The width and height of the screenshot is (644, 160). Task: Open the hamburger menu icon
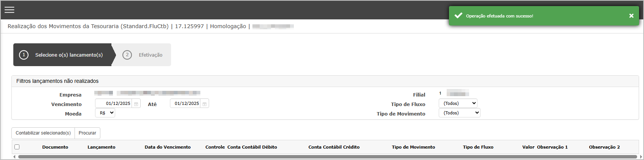point(10,10)
